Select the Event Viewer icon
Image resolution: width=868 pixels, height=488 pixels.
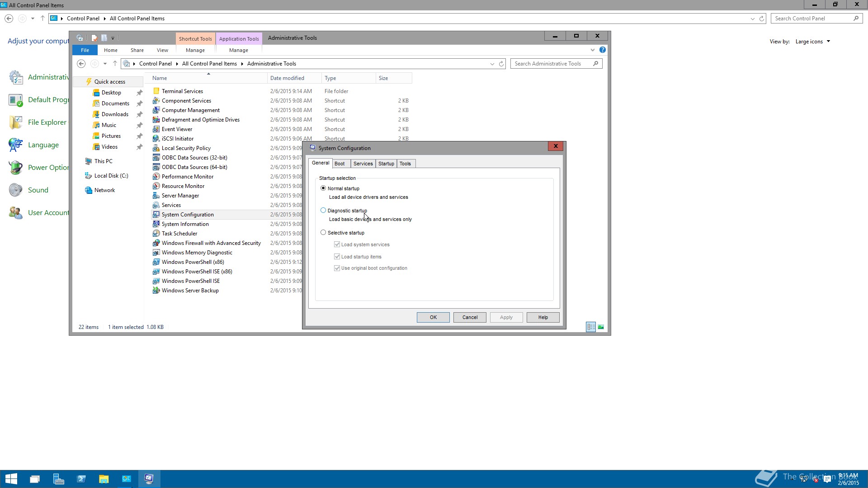[x=156, y=129]
